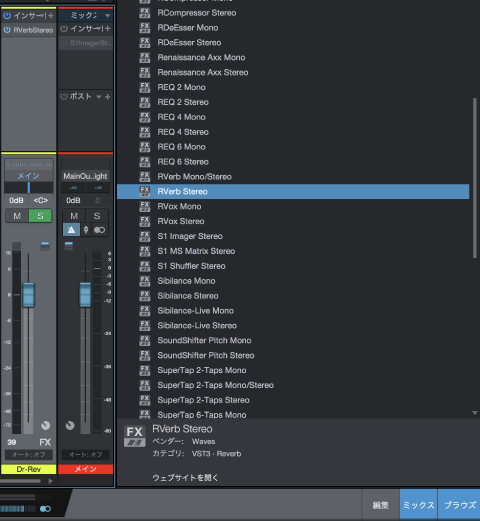Add an insert with Dr-Rev plus icon
The height and width of the screenshot is (521, 480).
click(50, 15)
